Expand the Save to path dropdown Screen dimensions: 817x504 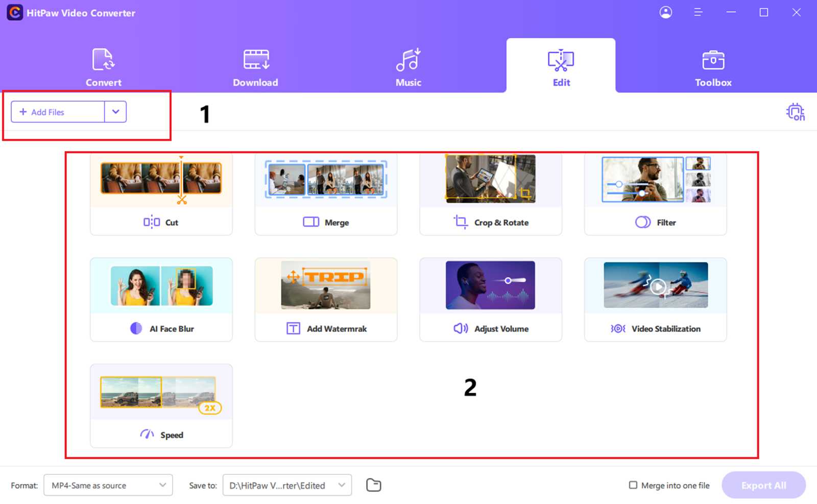point(342,485)
